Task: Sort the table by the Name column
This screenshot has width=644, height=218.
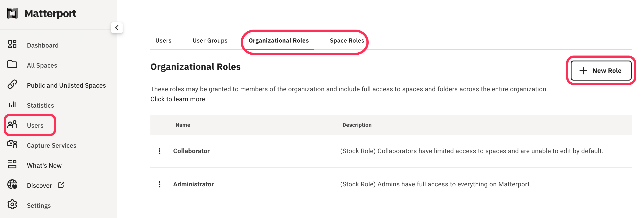Action: pos(182,125)
